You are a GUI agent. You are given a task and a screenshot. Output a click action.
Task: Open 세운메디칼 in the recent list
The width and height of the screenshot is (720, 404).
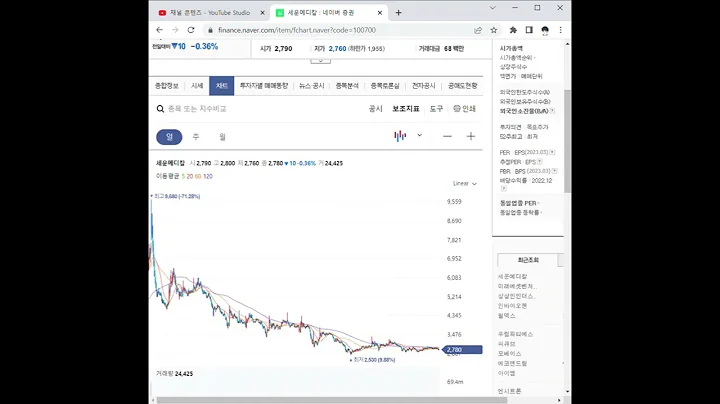(512, 276)
